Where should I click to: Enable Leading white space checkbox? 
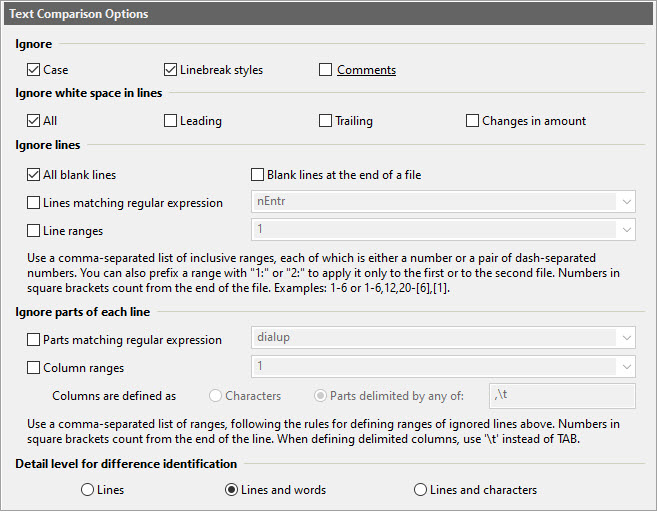click(x=171, y=121)
